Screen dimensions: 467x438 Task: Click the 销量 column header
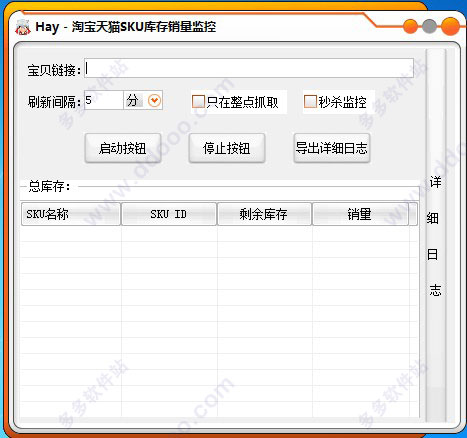(360, 214)
